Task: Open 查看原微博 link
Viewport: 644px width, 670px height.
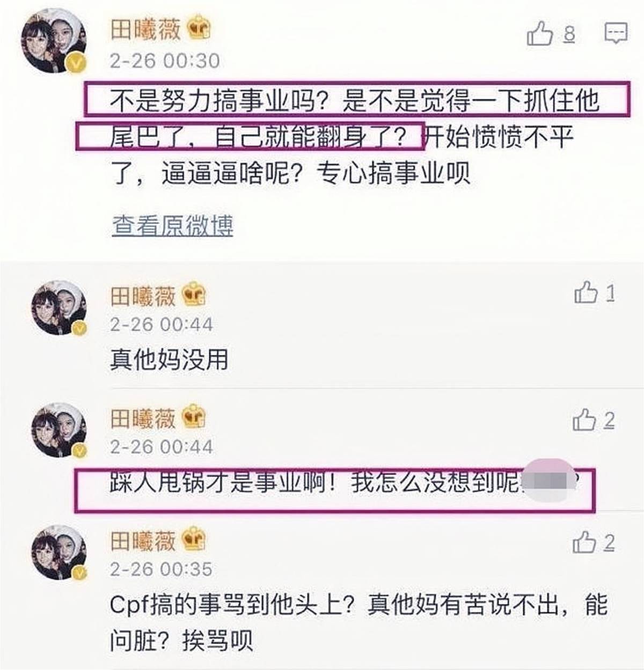Action: pyautogui.click(x=173, y=225)
